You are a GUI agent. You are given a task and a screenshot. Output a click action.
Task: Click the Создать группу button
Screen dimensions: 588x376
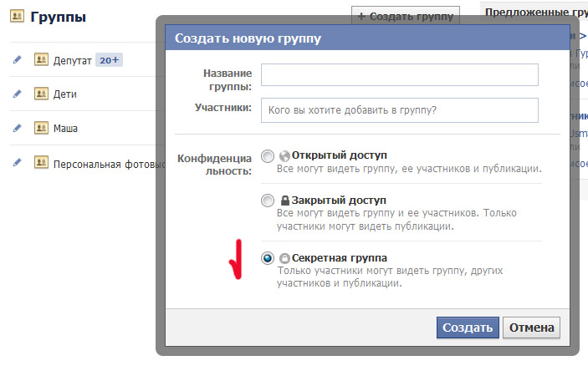click(406, 16)
